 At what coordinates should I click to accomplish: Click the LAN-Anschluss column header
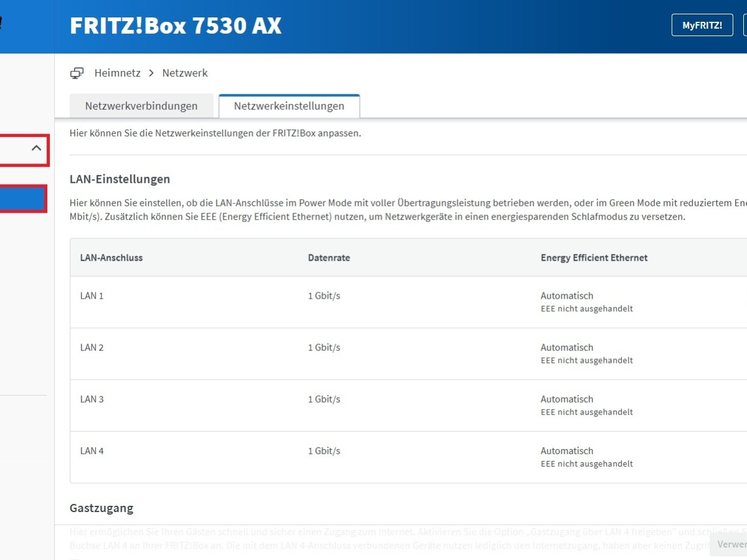pyautogui.click(x=111, y=258)
